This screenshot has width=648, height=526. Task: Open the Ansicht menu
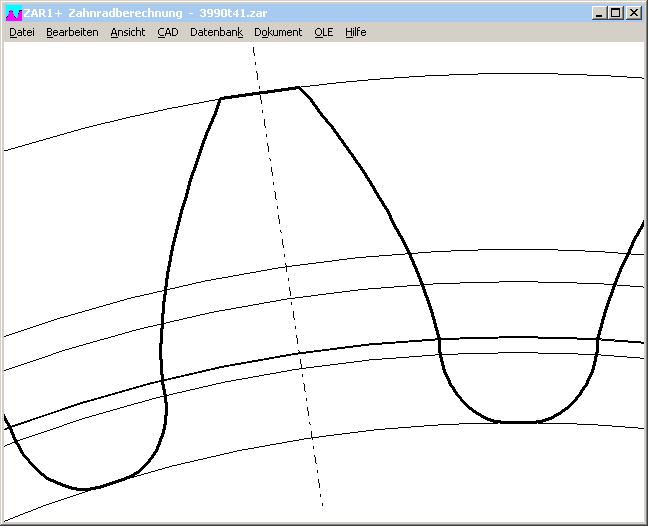pyautogui.click(x=127, y=32)
